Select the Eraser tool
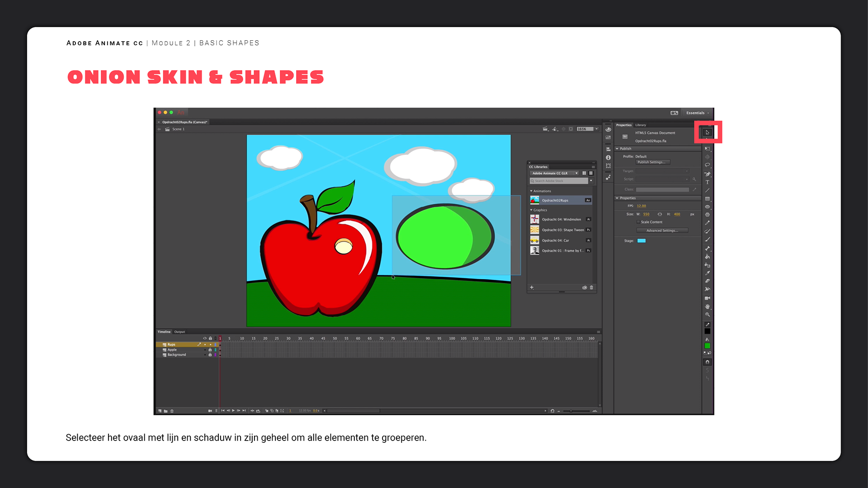The height and width of the screenshot is (488, 868). (708, 281)
